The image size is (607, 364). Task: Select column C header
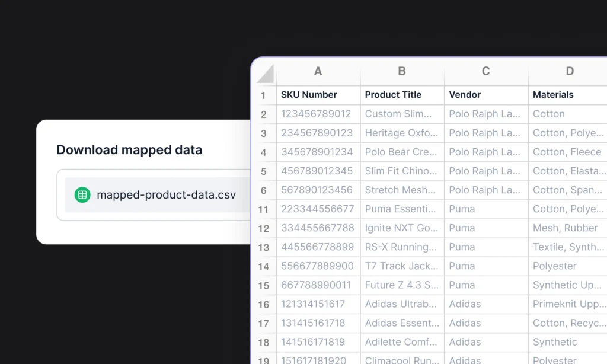point(485,71)
